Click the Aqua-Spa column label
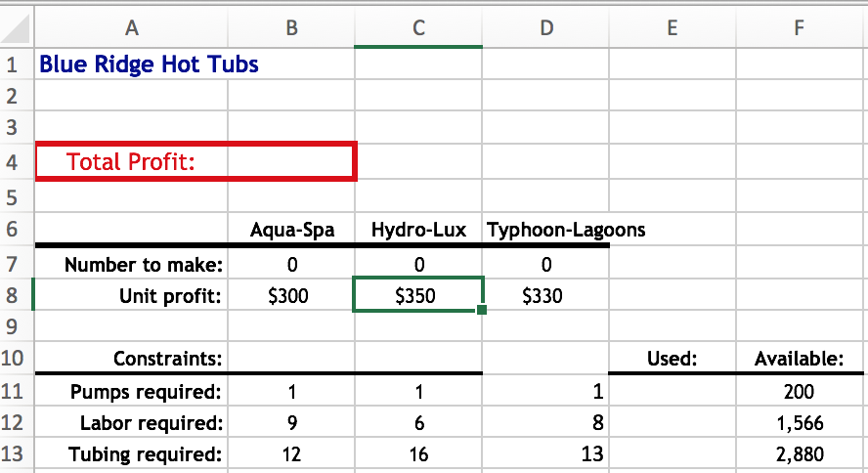The height and width of the screenshot is (473, 868). coord(291,229)
